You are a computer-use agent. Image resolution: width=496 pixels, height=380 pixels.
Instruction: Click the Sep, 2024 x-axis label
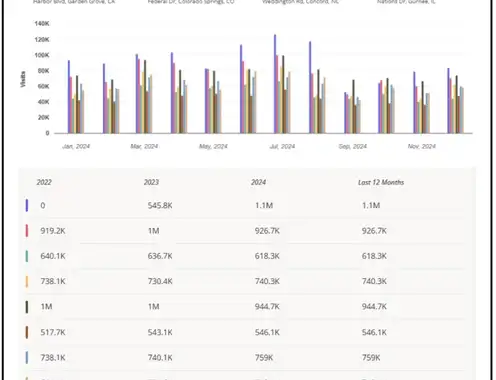click(x=353, y=146)
